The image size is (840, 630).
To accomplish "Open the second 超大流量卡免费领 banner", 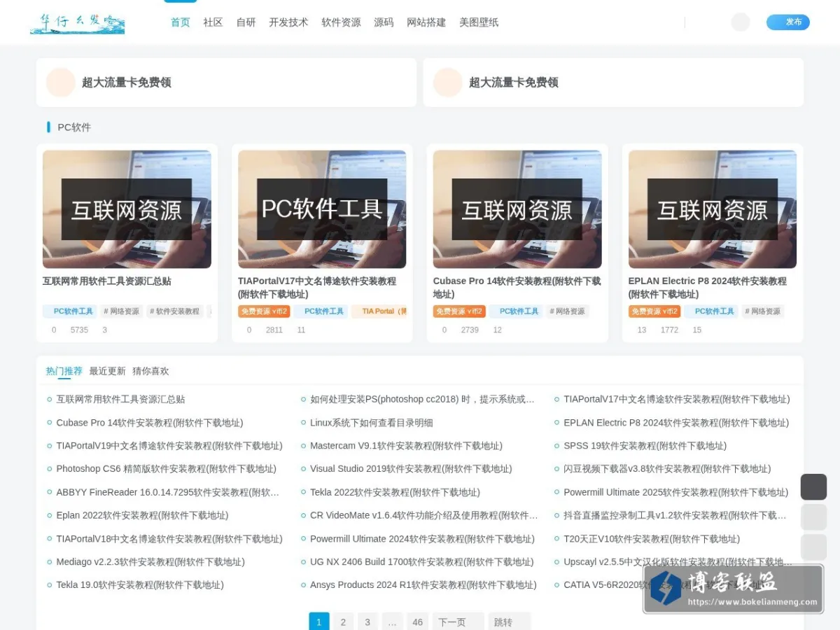I will tap(613, 83).
